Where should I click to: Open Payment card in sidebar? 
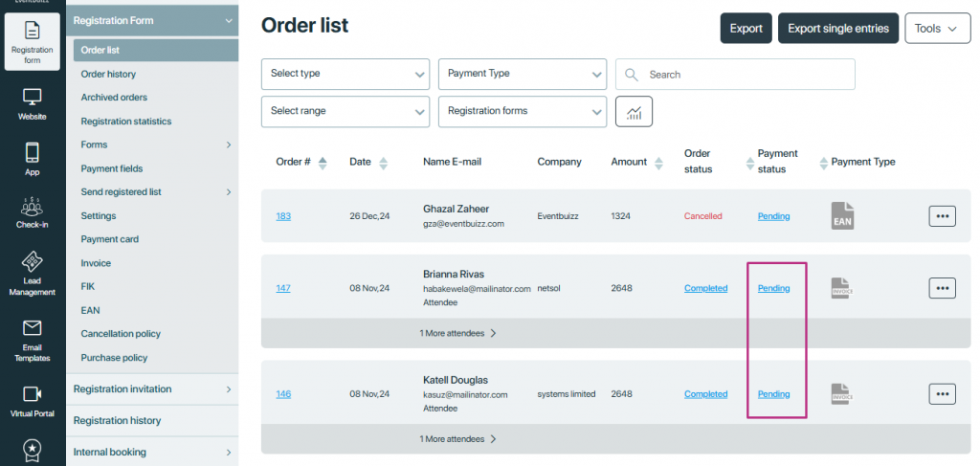[109, 239]
